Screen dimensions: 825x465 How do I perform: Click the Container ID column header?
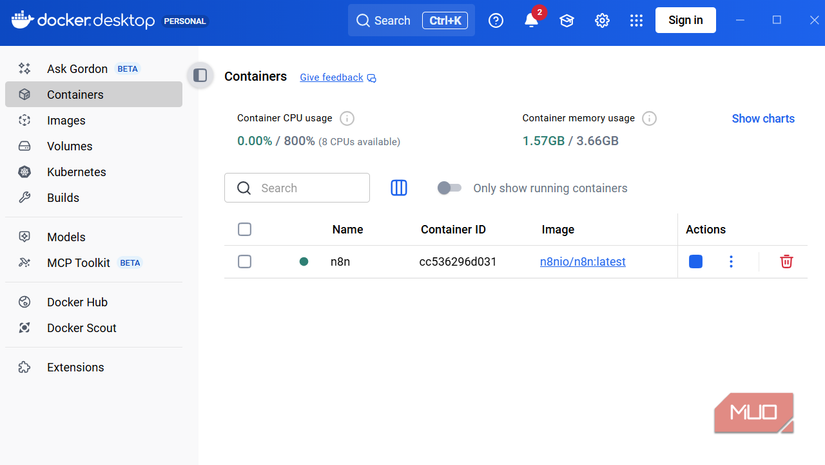453,229
